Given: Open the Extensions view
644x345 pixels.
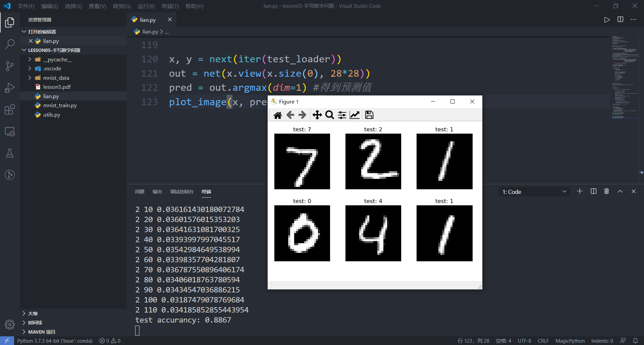Looking at the screenshot, I should tap(9, 110).
